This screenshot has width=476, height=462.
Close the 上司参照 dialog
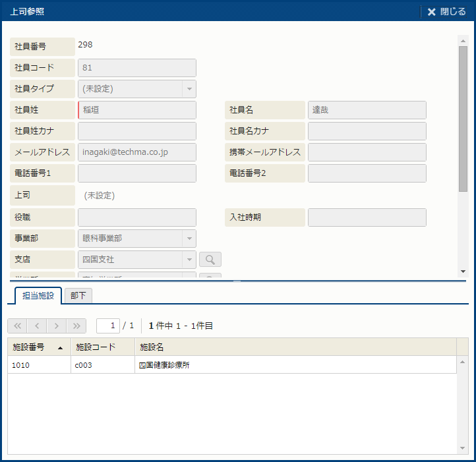(446, 11)
